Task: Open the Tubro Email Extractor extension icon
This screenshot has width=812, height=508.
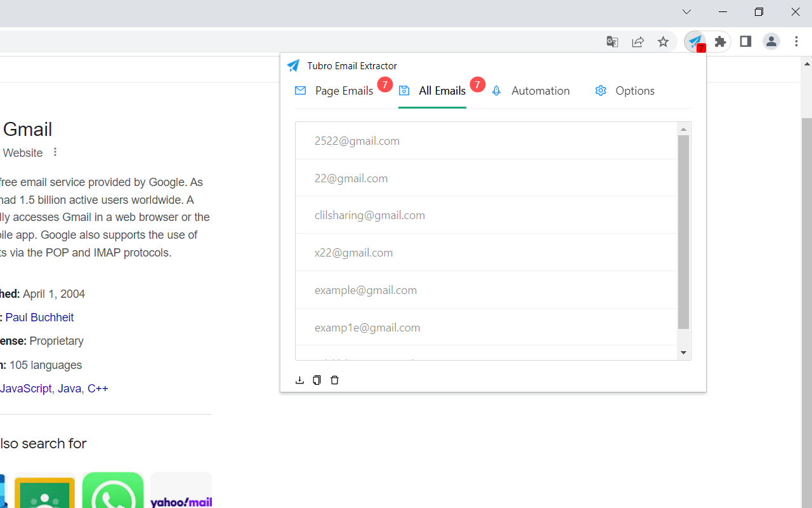Action: click(695, 42)
